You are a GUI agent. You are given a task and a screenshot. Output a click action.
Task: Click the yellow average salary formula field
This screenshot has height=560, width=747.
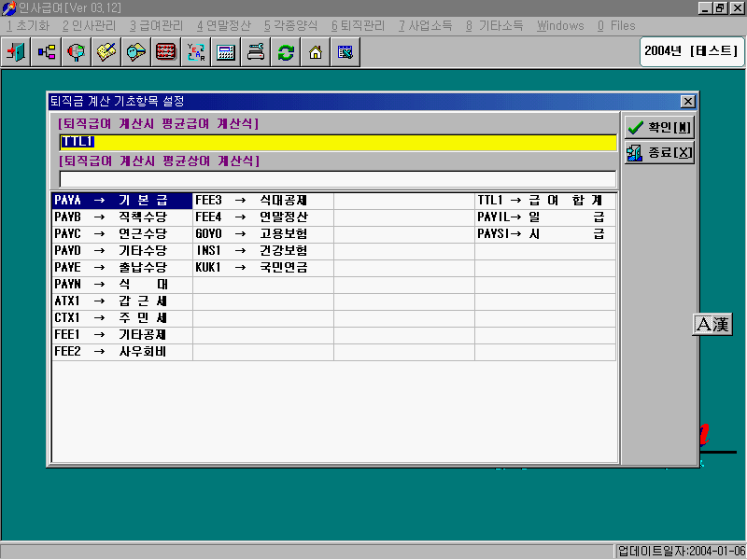tap(337, 143)
